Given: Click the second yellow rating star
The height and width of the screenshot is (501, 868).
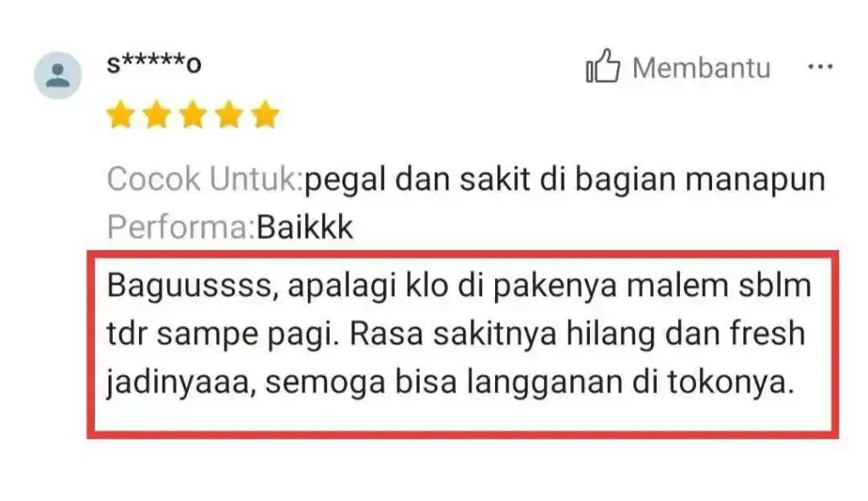Looking at the screenshot, I should click(157, 114).
